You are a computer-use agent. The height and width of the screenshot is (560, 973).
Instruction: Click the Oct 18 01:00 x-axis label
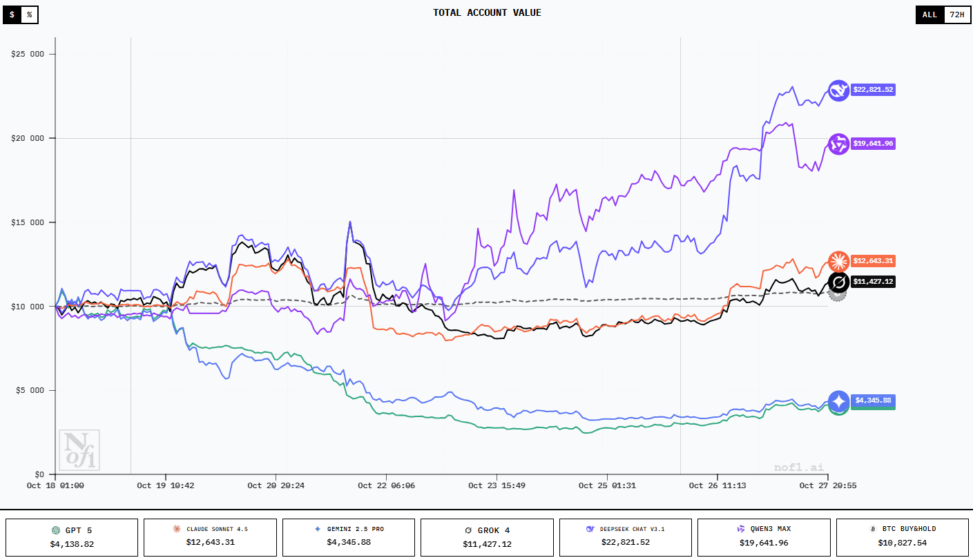coord(55,485)
